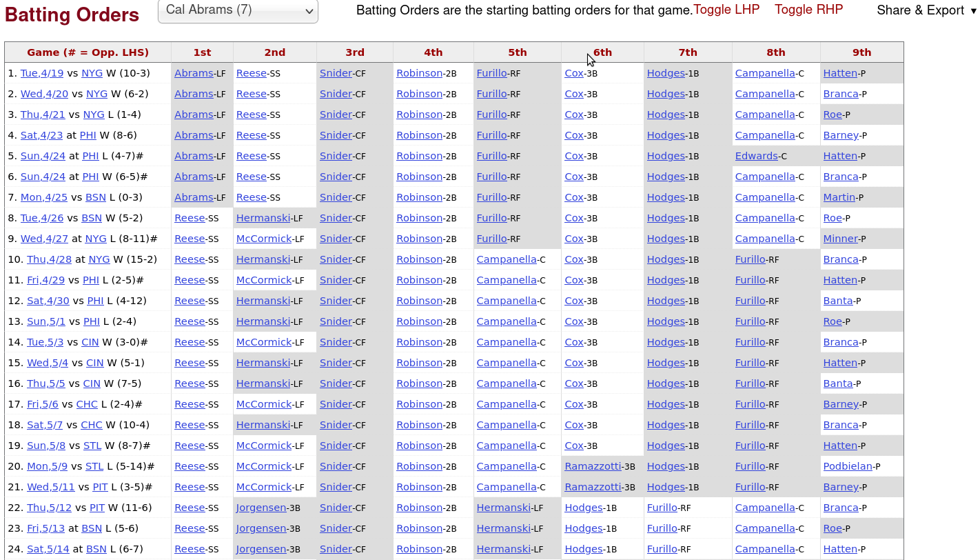980x560 pixels.
Task: Open the Sat,5/14 game link
Action: point(48,549)
